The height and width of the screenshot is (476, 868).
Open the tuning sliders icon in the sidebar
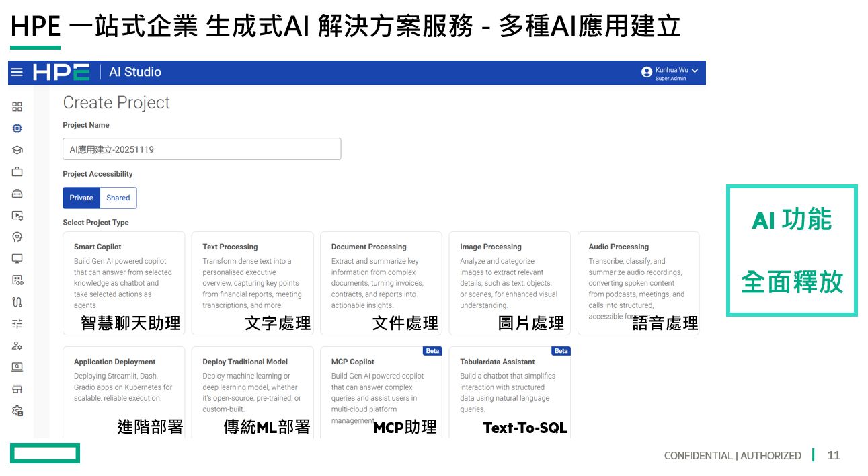click(x=17, y=323)
